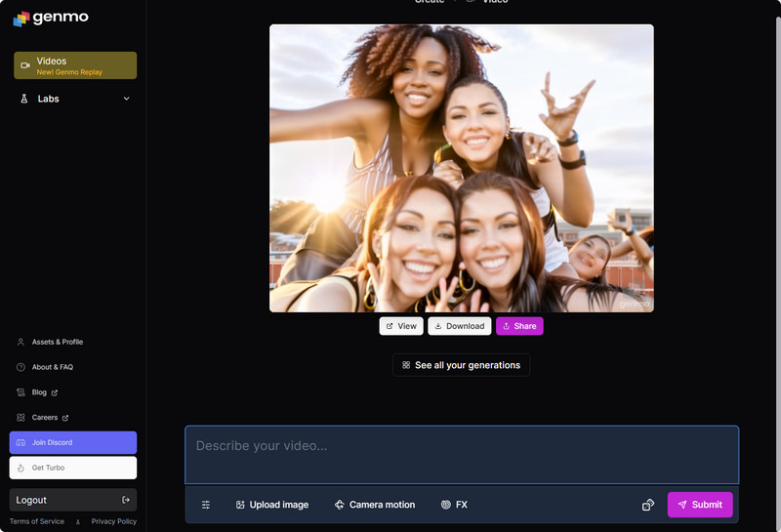781x532 pixels.
Task: Click the Assets & Profile person icon
Action: (x=21, y=342)
